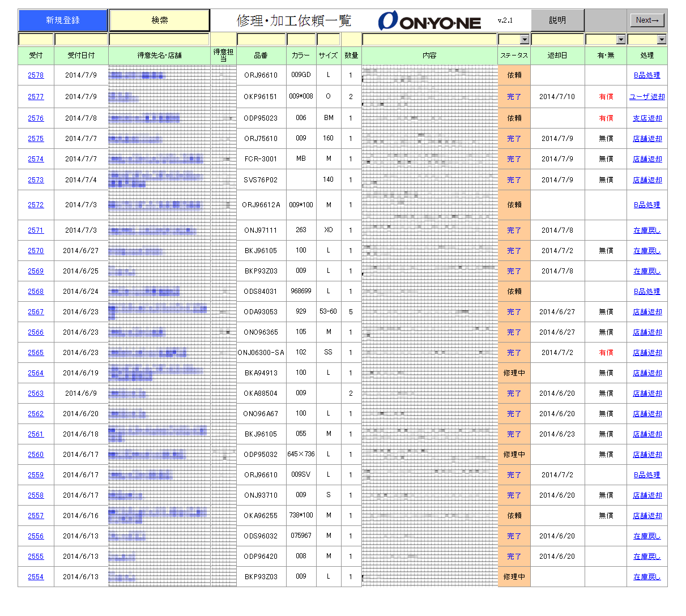Open the 説明 help button
The width and height of the screenshot is (686, 616).
click(x=557, y=20)
